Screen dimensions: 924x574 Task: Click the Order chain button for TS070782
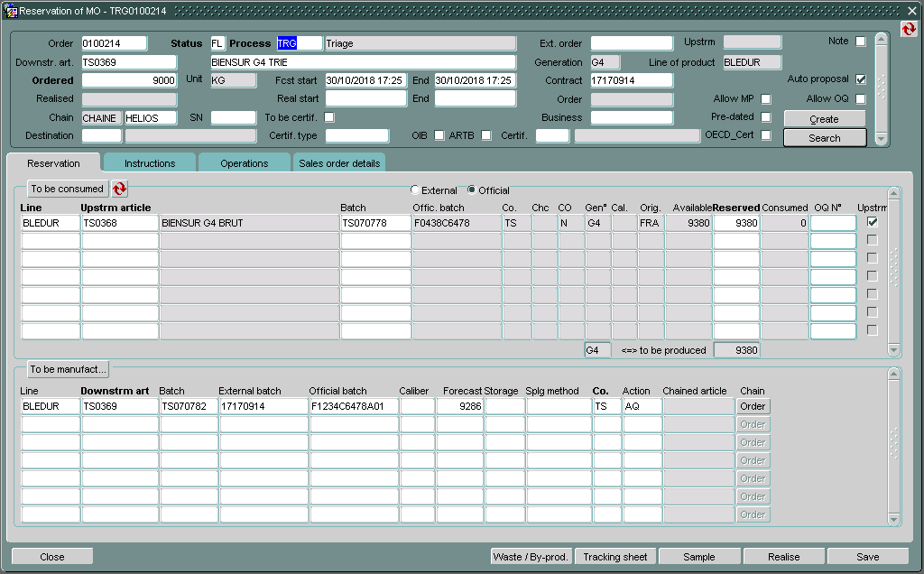(x=753, y=406)
